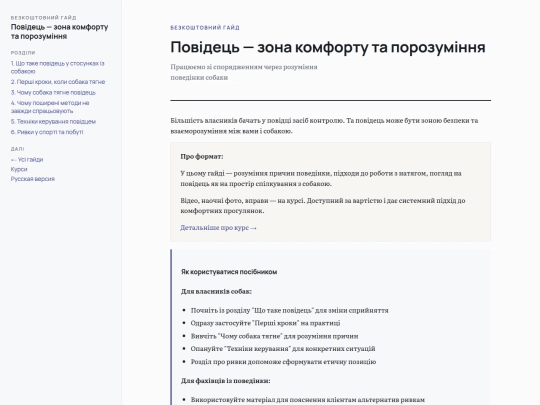This screenshot has width=540, height=405.
Task: Click the sidebar БЕЗКОШТОВНИЙ ГАЙД label
Action: pos(43,18)
